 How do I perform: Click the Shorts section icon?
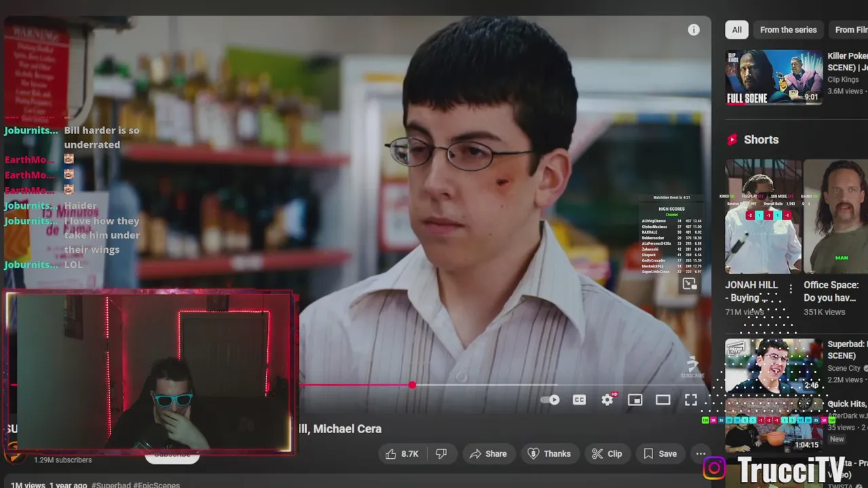click(x=732, y=140)
